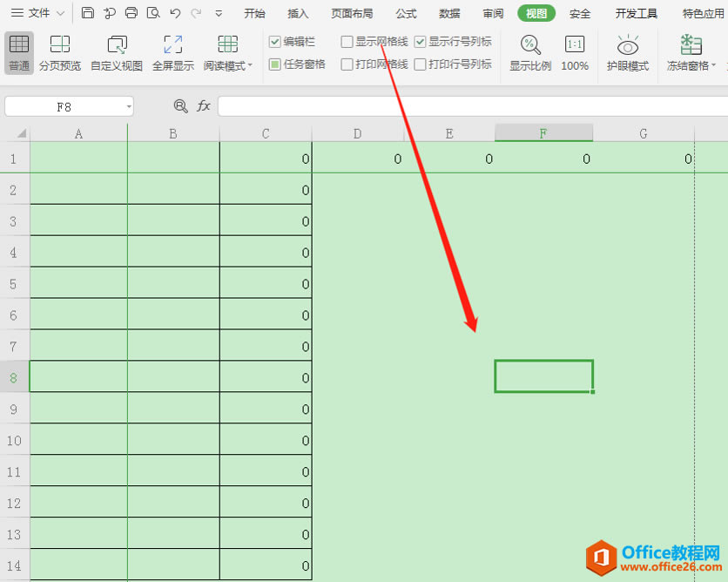This screenshot has height=582, width=728.
Task: Open 自定义视图 custom views
Action: [x=117, y=53]
